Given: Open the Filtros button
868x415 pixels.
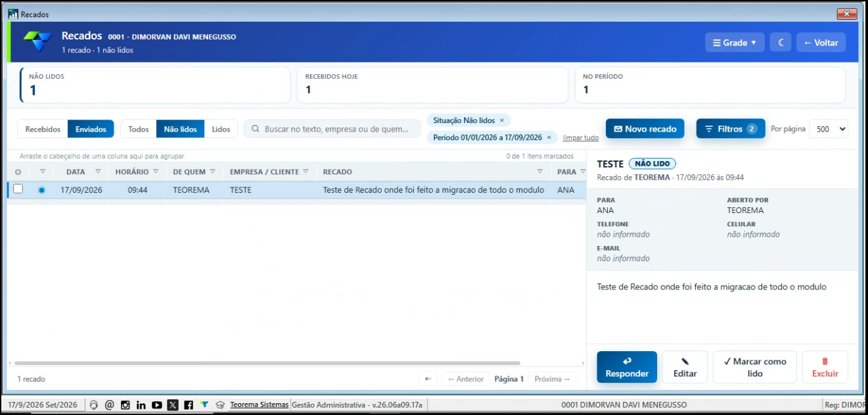Looking at the screenshot, I should click(731, 129).
